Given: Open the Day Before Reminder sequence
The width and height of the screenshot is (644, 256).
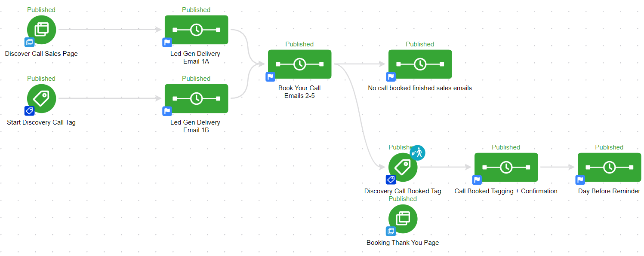Looking at the screenshot, I should click(609, 167).
